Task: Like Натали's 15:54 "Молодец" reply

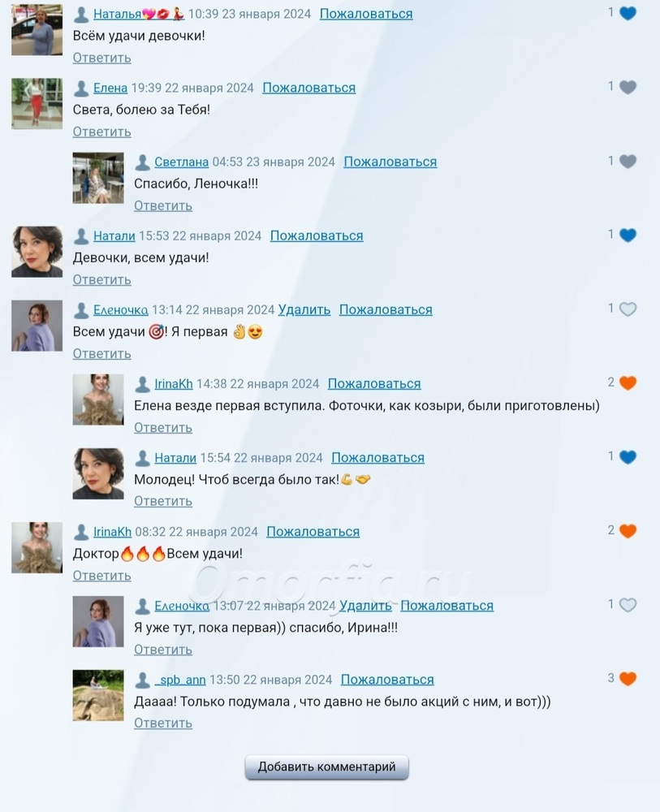Action: click(x=628, y=457)
